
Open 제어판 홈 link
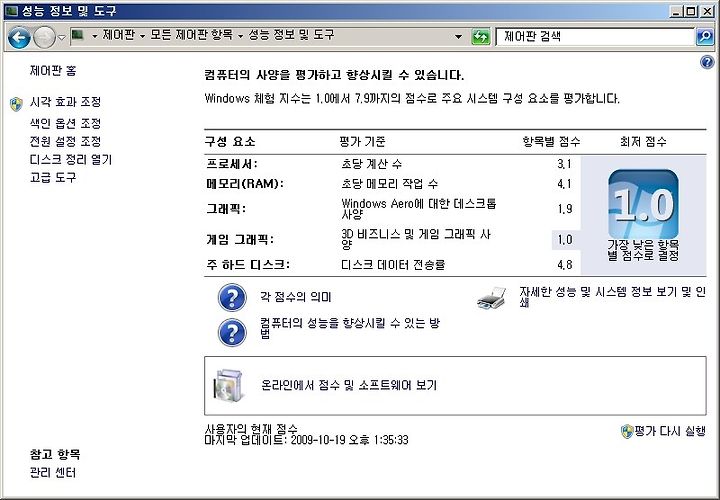point(53,71)
